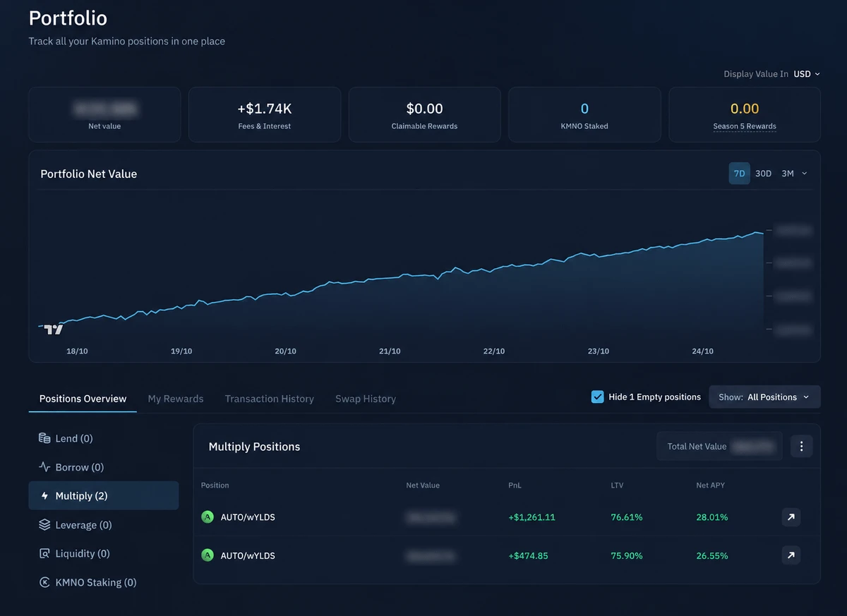Select the 7D chart range
This screenshot has width=847, height=616.
click(x=739, y=174)
